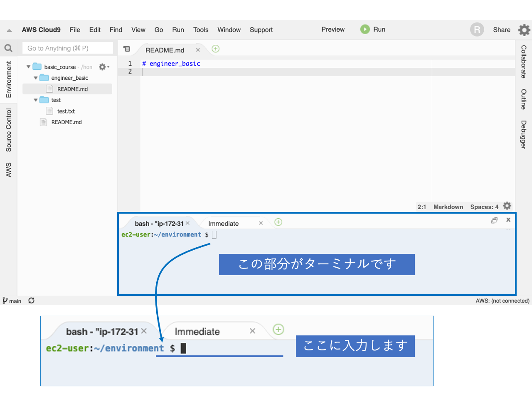Image resolution: width=532 pixels, height=399 pixels.
Task: Click the git branch icon labeled main
Action: click(5, 300)
